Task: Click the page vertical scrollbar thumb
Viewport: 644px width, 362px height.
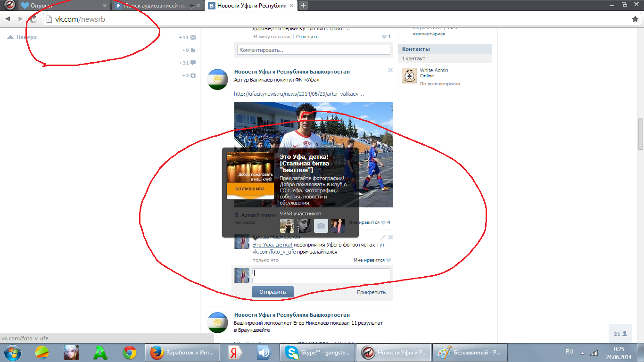Action: 640,133
